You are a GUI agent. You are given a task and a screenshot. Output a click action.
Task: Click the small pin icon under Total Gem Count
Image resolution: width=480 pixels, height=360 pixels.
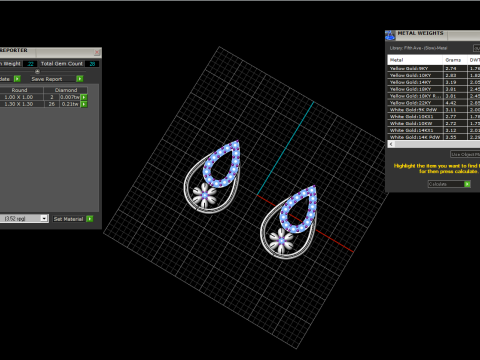(x=37, y=71)
